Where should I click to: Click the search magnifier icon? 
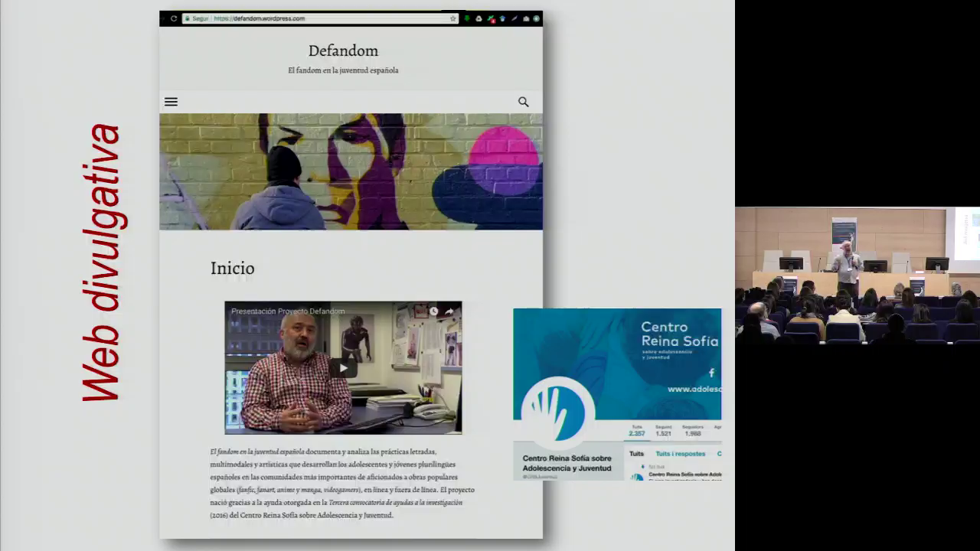click(523, 102)
